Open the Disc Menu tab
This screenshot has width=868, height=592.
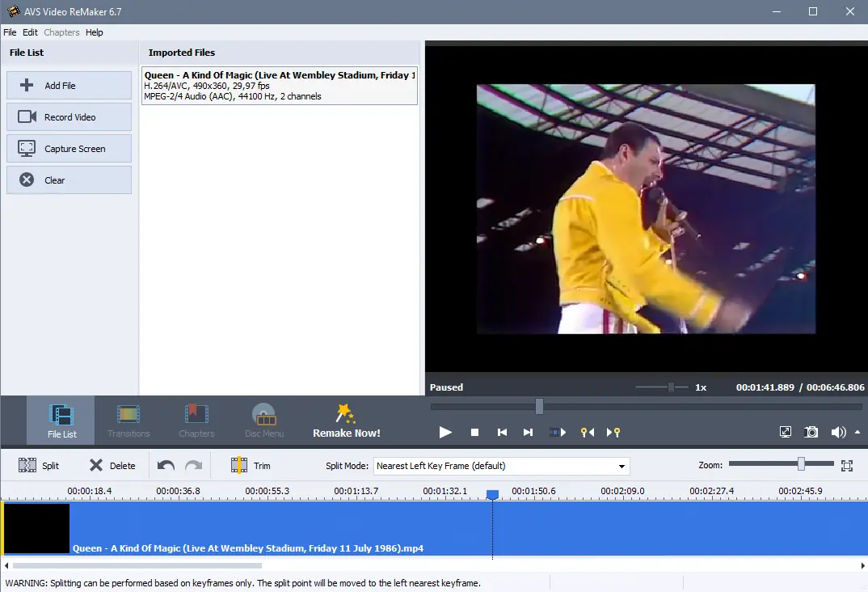264,421
